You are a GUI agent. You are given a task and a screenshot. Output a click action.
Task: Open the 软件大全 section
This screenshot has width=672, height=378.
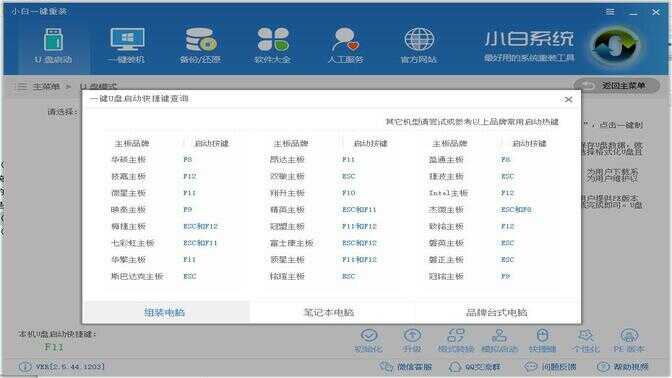[273, 46]
